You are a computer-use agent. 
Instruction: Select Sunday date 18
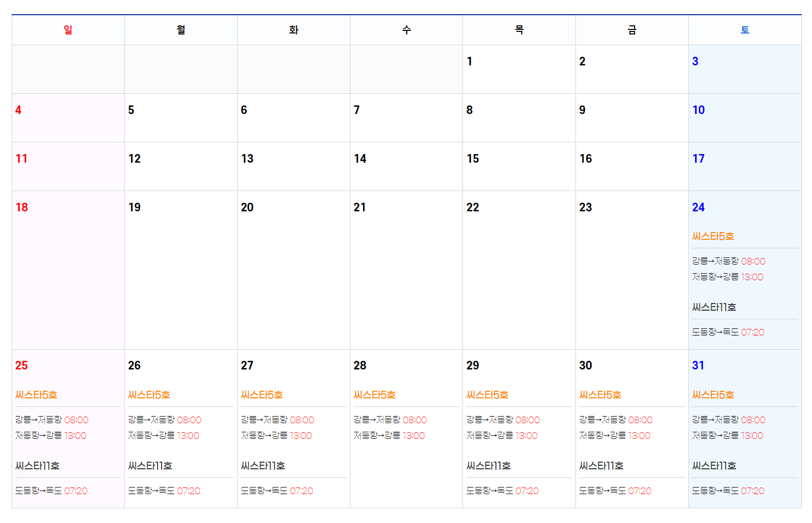[x=22, y=207]
